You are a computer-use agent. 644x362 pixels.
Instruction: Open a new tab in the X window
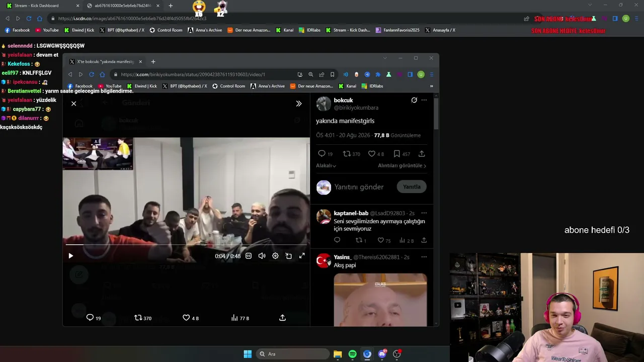(x=153, y=61)
